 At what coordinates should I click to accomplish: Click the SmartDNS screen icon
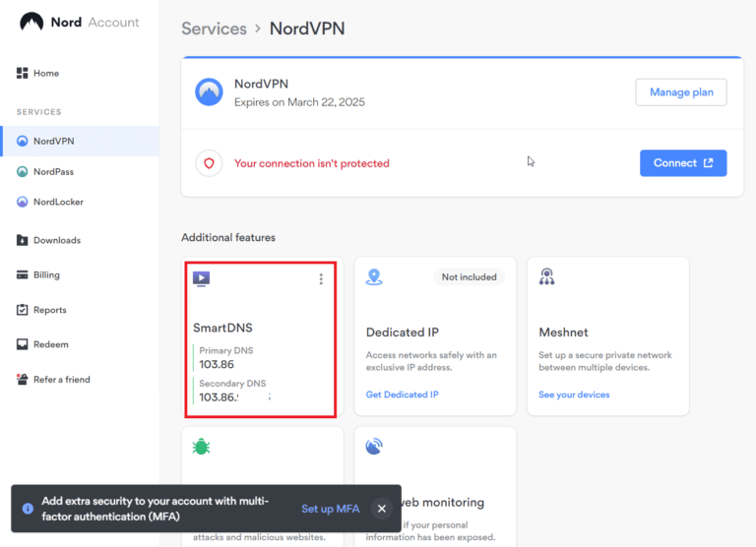pyautogui.click(x=202, y=278)
